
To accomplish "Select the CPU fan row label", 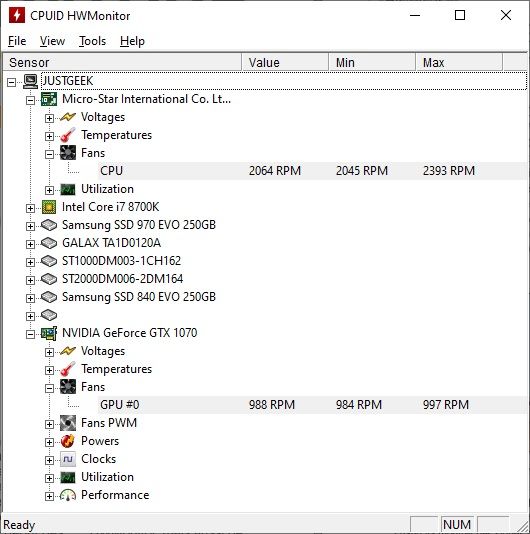I will click(111, 171).
